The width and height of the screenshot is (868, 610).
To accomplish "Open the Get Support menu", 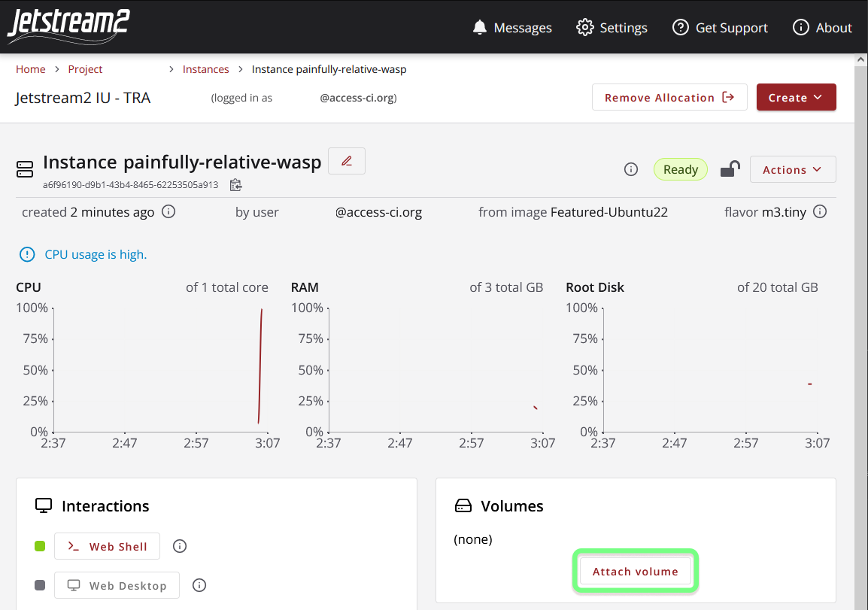I will point(719,27).
